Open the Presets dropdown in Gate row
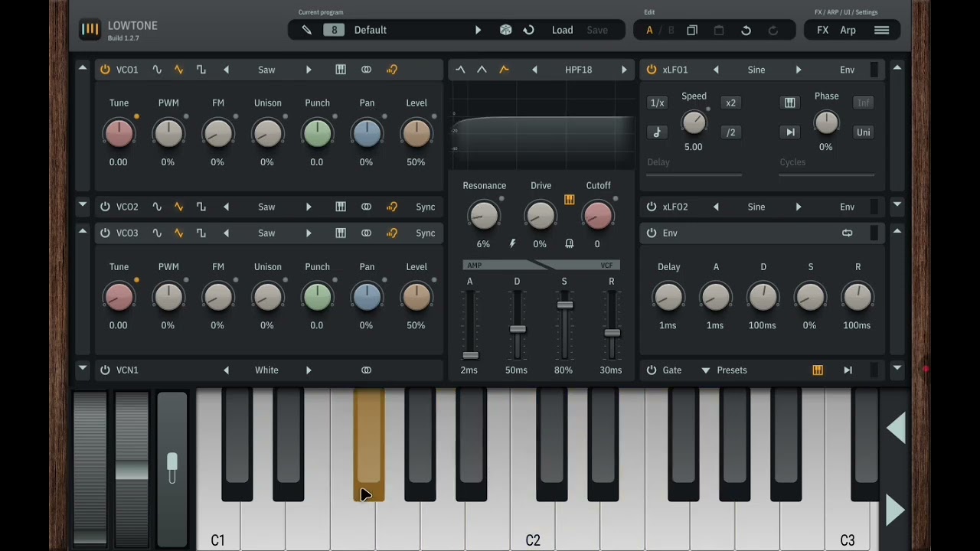Viewport: 980px width, 551px height. (x=724, y=370)
